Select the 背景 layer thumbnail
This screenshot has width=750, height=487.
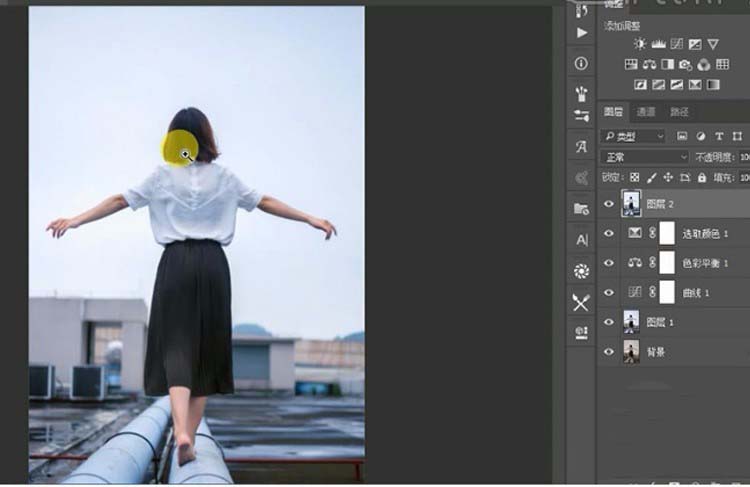pos(631,352)
